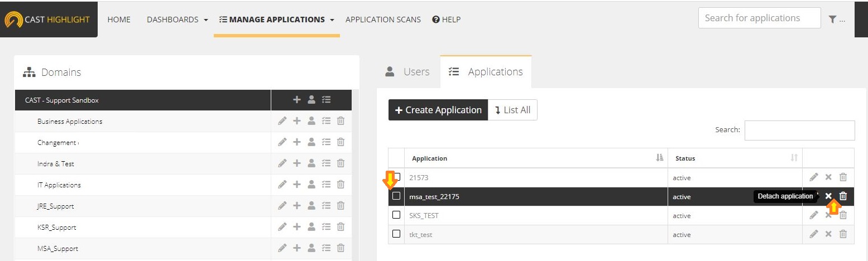Check the msa_test_22175 checkbox
868x261 pixels.
[x=396, y=196]
